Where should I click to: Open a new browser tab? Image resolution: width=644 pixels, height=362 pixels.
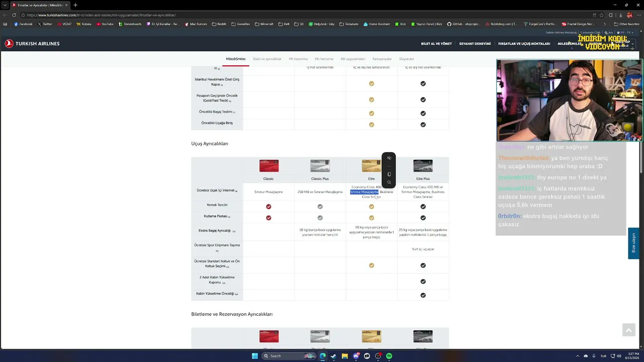pos(75,5)
